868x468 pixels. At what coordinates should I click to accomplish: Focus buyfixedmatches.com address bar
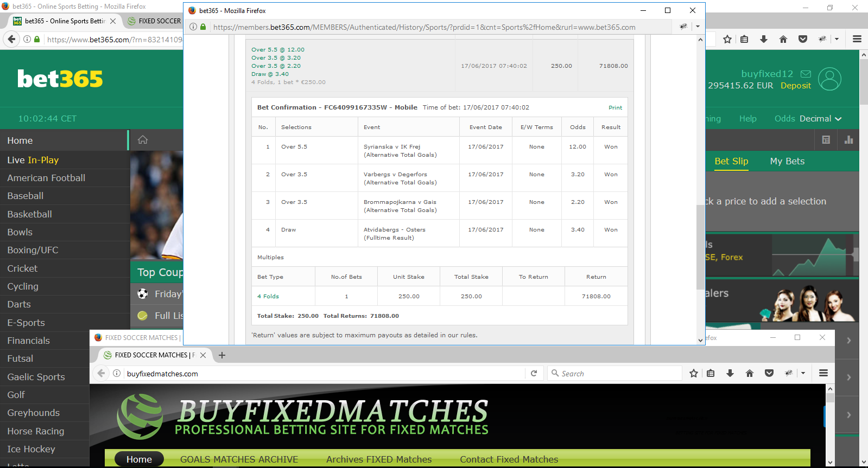(x=324, y=373)
